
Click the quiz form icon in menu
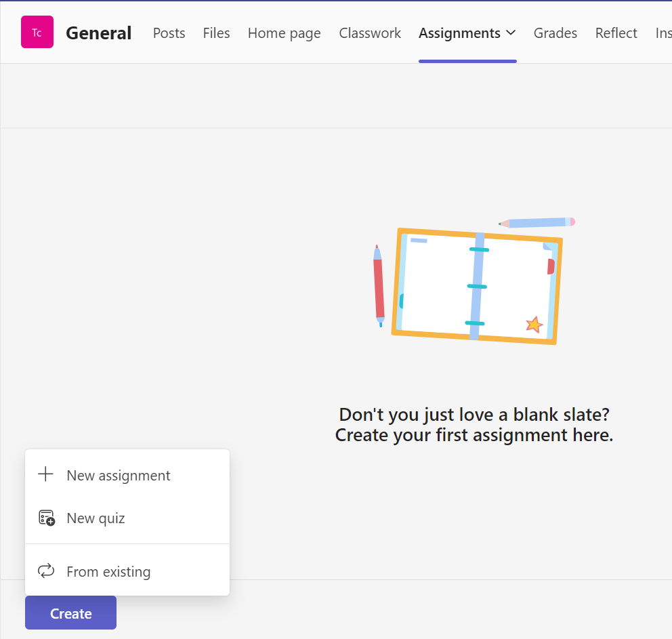point(46,518)
